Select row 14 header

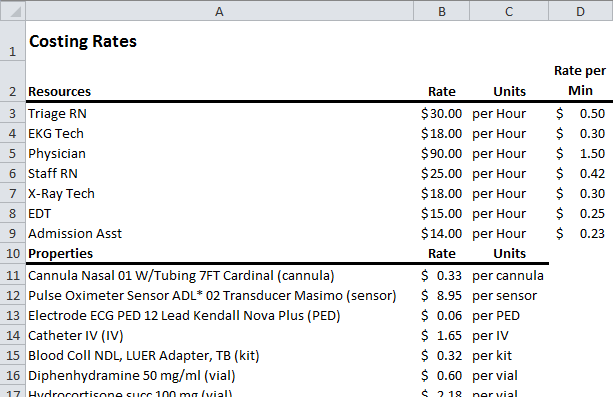coord(13,335)
